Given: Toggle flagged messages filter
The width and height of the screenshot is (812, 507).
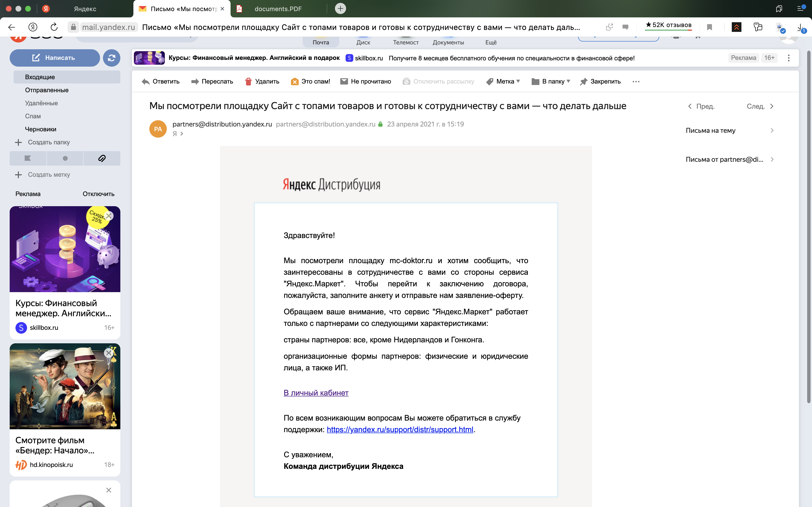Looking at the screenshot, I should click(x=28, y=158).
